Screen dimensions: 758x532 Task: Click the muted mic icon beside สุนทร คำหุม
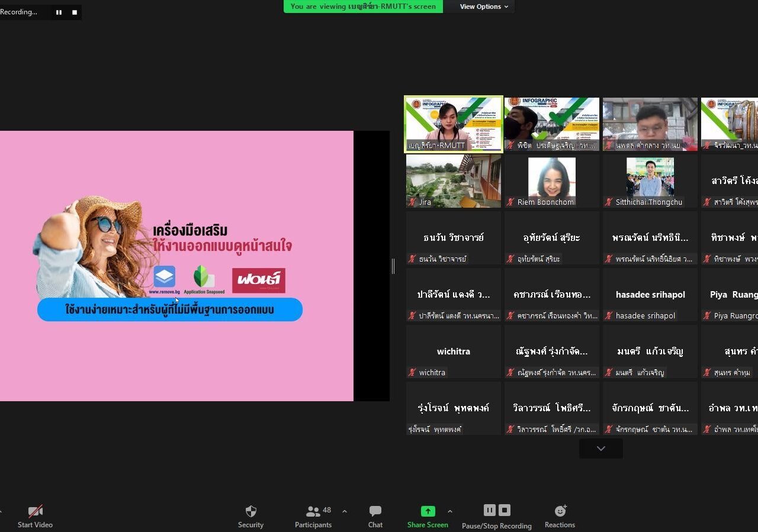pos(707,373)
